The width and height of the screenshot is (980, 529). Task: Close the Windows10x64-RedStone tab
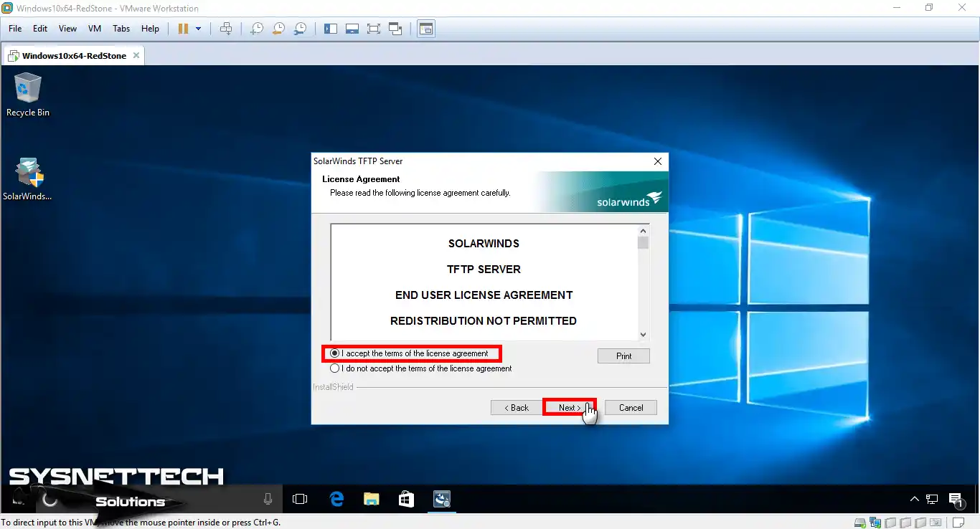point(136,55)
